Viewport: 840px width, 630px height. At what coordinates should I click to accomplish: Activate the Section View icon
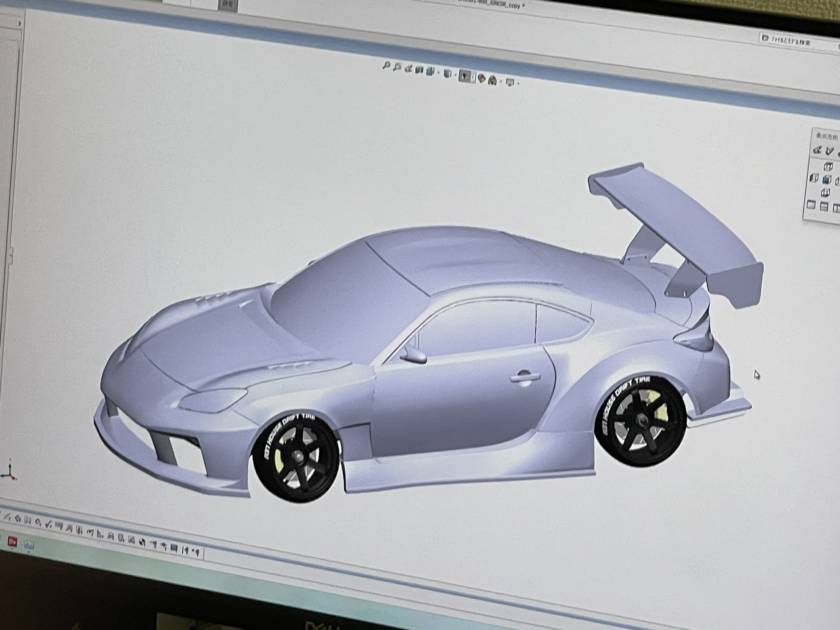419,70
